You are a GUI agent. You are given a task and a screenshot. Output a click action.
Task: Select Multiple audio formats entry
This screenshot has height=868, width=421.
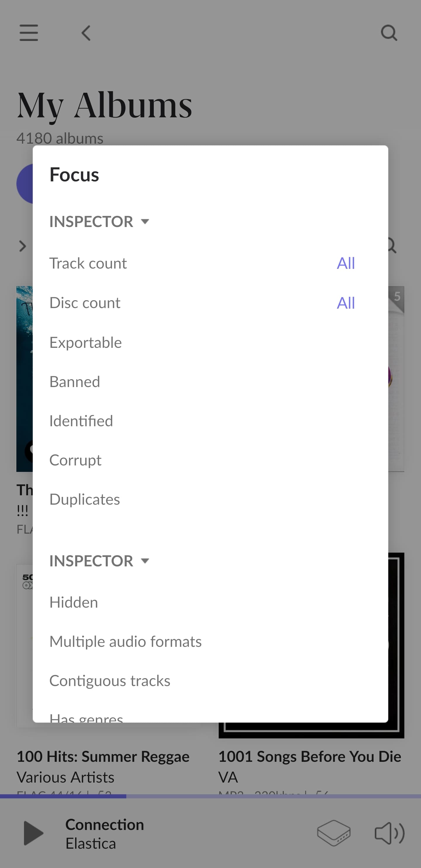coord(210,641)
